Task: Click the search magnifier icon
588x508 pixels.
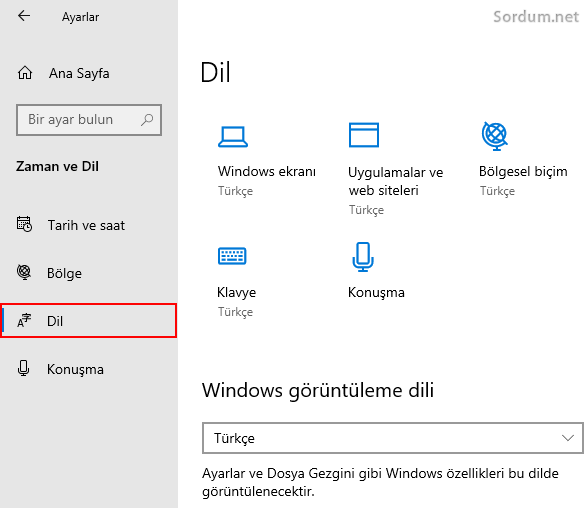Action: 147,120
